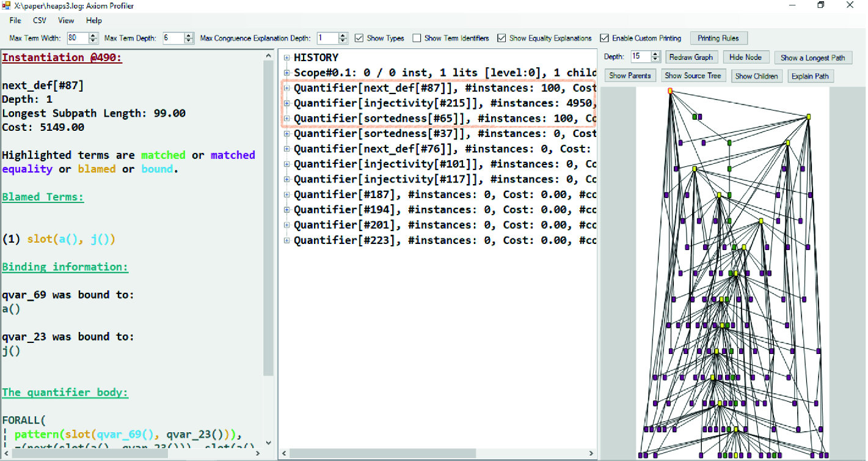The width and height of the screenshot is (868, 461).
Task: Select the HISTORY tree row text
Action: 316,57
